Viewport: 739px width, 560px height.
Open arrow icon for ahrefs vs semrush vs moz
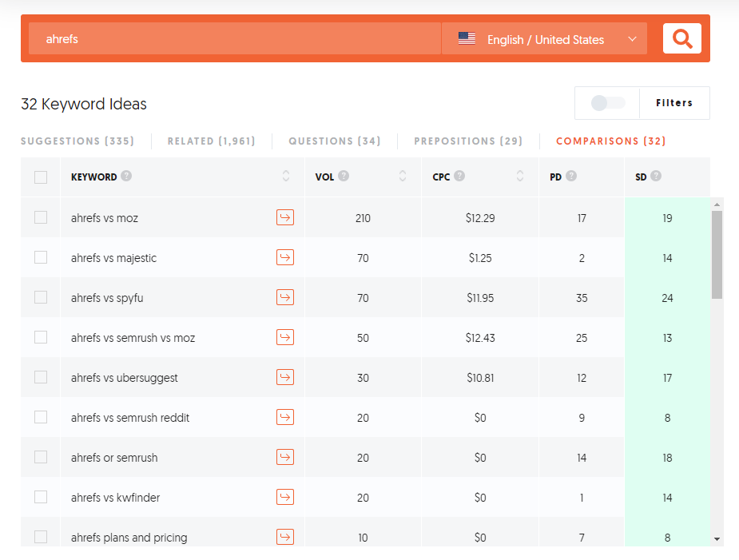(285, 337)
